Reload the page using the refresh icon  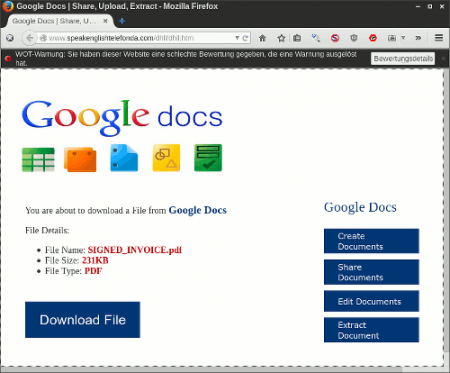pos(245,38)
